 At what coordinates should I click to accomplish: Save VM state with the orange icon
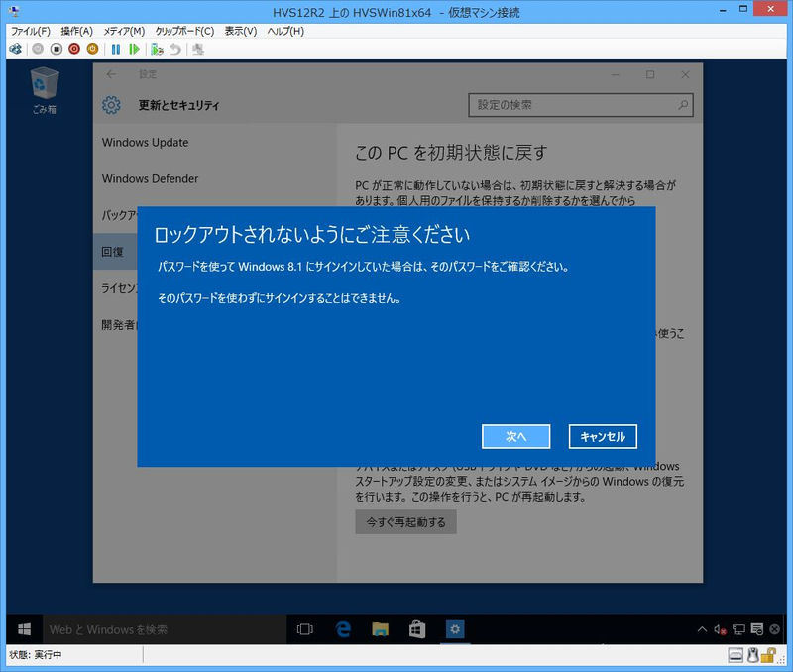(92, 49)
